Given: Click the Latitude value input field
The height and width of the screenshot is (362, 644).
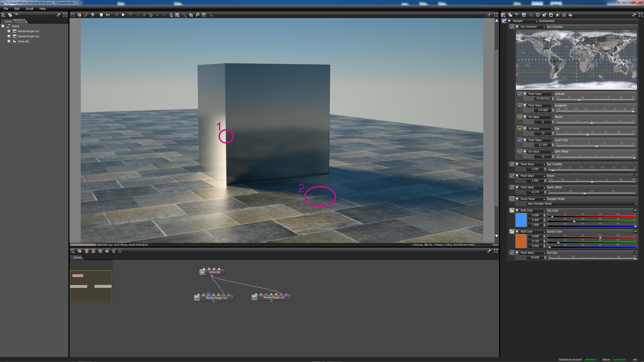Looking at the screenshot, I should click(x=543, y=99).
